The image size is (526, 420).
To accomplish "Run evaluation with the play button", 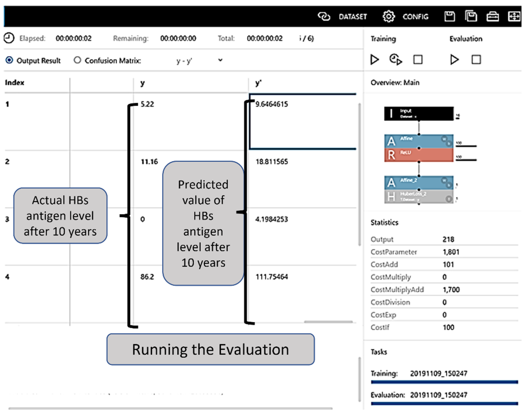I will click(454, 60).
